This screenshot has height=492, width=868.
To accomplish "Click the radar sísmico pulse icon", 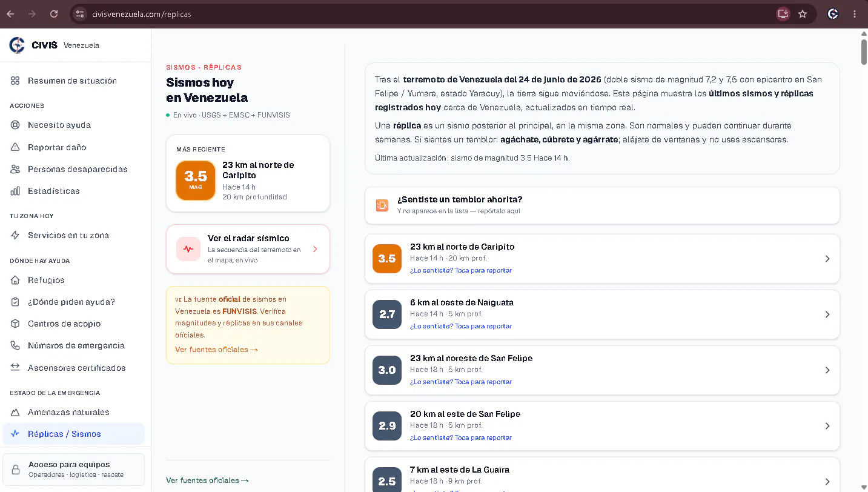I will tap(188, 249).
